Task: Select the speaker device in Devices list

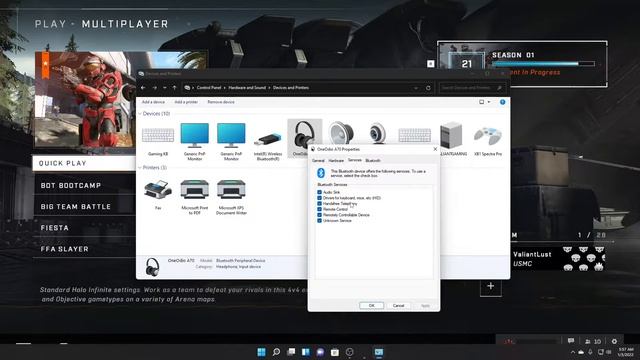Action: pyautogui.click(x=341, y=132)
